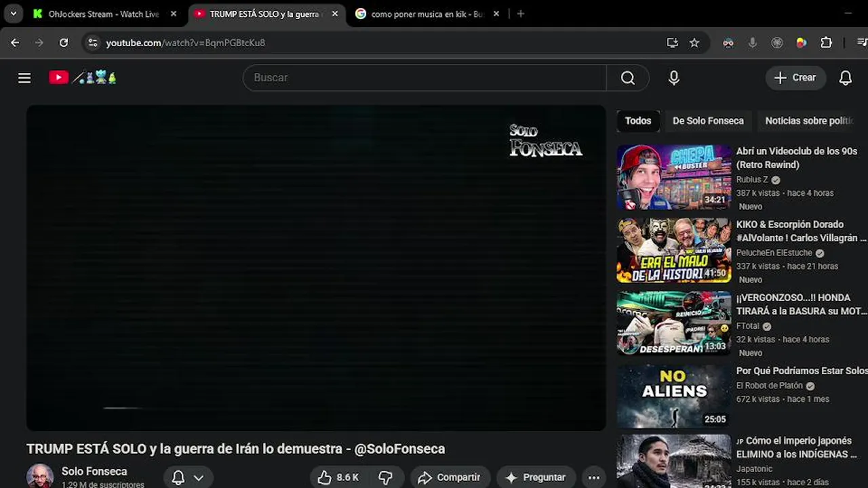The image size is (868, 488).
Task: Open the Japatonic channel name
Action: 755,469
